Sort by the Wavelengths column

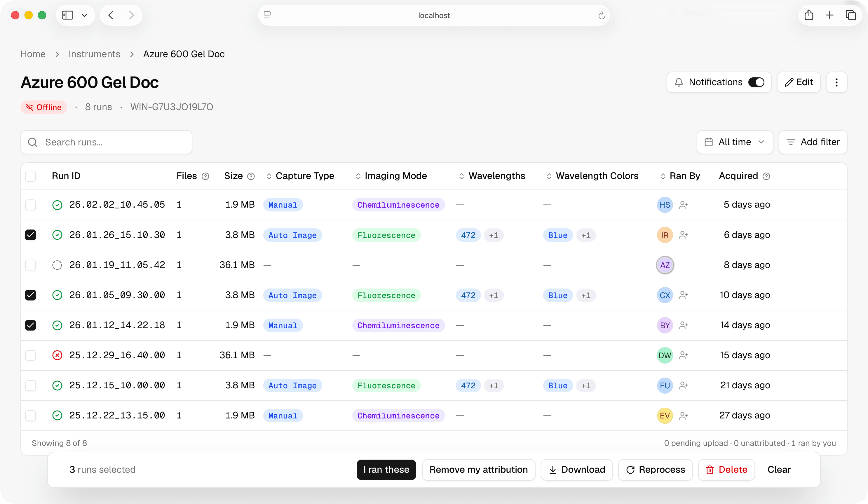[492, 176]
